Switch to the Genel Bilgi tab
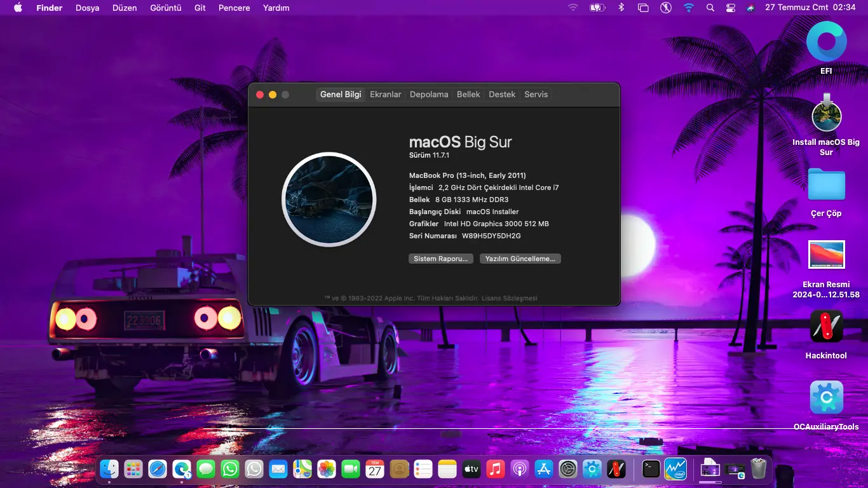The height and width of the screenshot is (488, 868). point(341,94)
